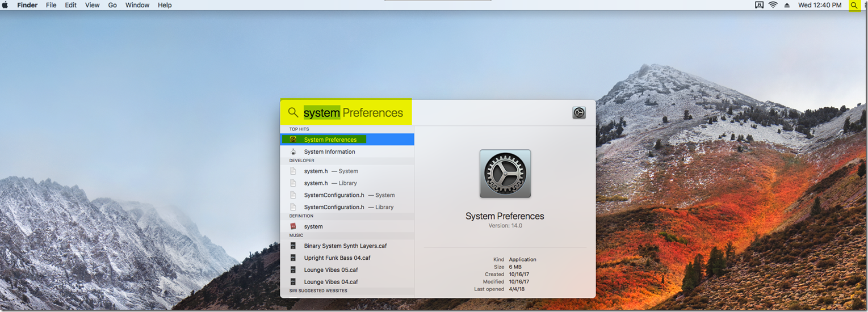Click audio file icon of Lounge Vibes 04.caf

[x=293, y=282]
